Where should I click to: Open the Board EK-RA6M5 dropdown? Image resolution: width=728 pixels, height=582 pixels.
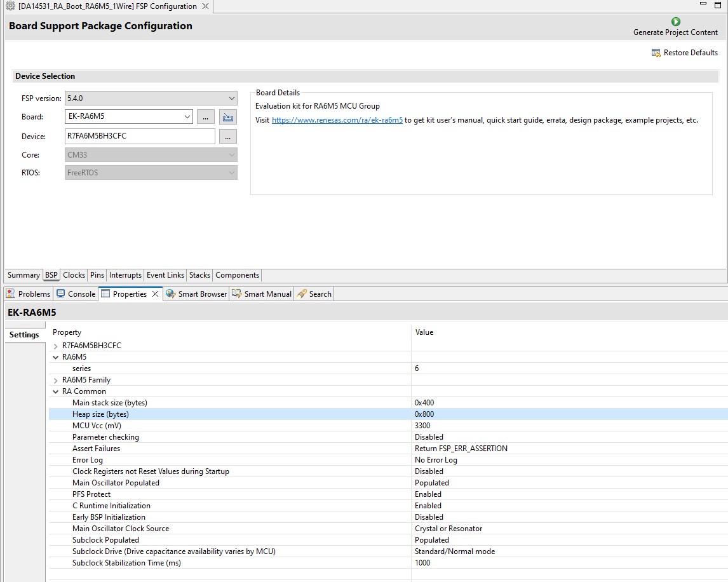tap(187, 116)
